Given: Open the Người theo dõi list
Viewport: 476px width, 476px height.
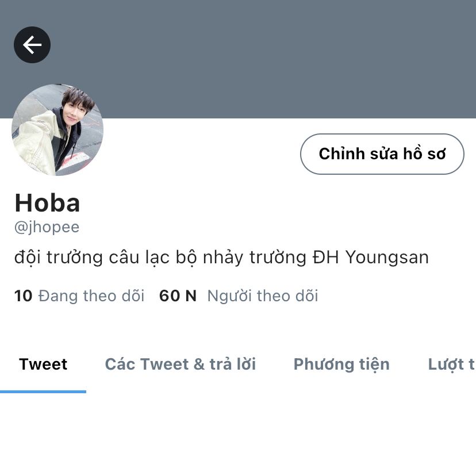Looking at the screenshot, I should tap(263, 295).
